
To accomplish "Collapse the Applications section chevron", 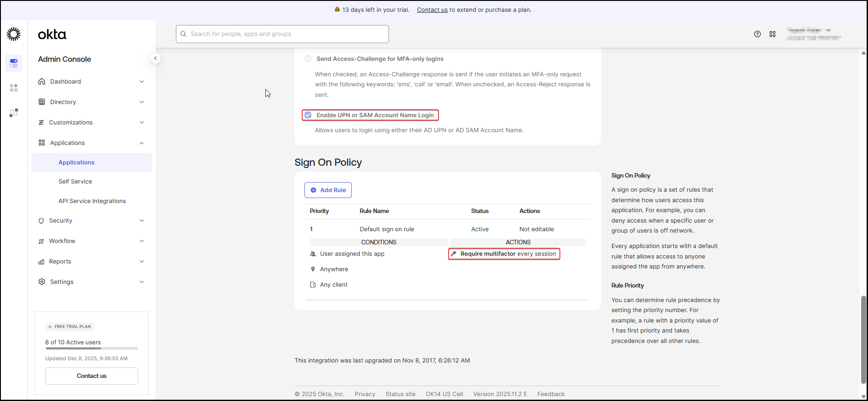I will coord(142,143).
